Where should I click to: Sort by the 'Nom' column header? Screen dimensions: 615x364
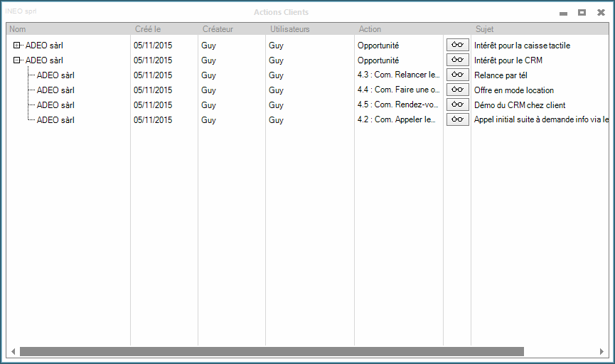(18, 29)
